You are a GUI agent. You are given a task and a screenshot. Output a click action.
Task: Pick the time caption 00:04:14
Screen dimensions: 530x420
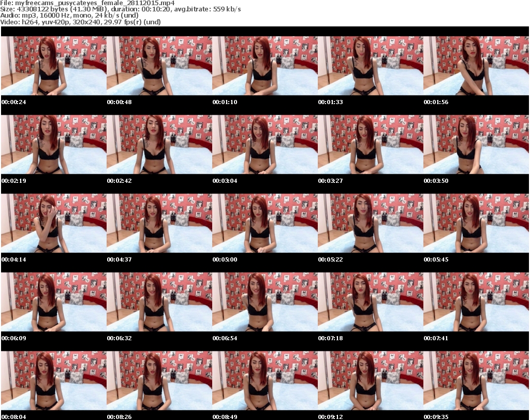click(14, 259)
